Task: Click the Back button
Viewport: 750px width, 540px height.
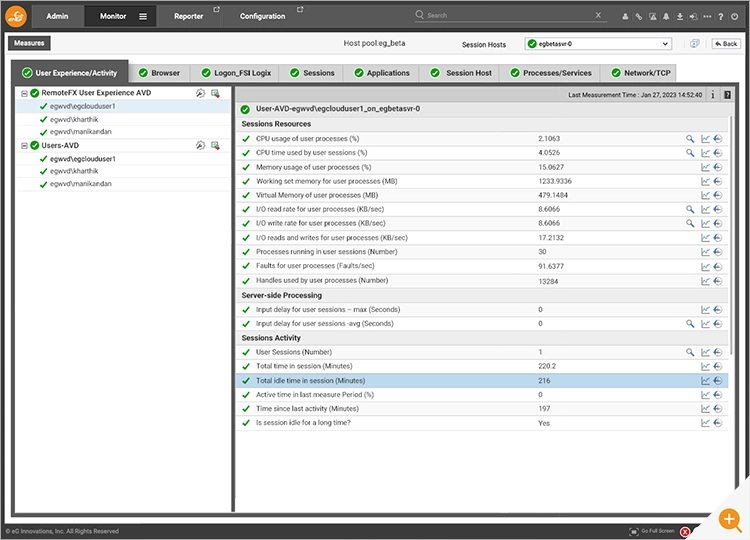Action: click(726, 44)
